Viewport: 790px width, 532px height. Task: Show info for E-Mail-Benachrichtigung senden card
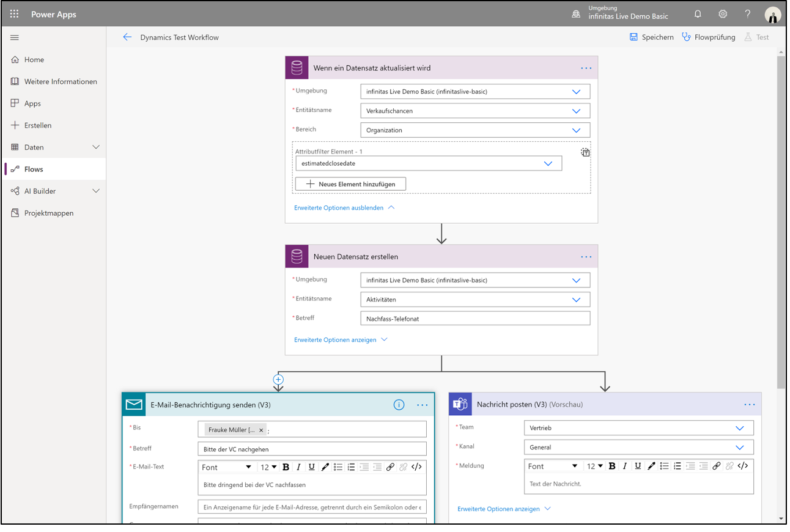tap(399, 405)
